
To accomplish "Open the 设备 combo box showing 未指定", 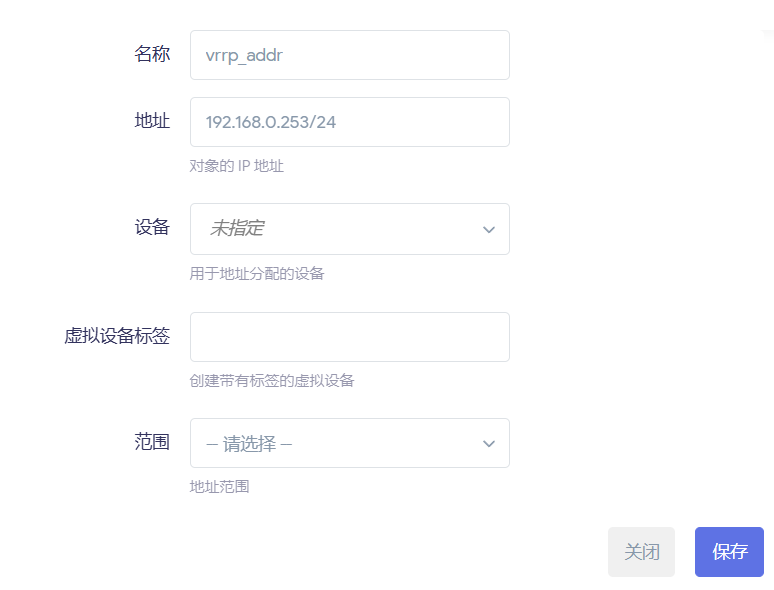I will [x=349, y=229].
